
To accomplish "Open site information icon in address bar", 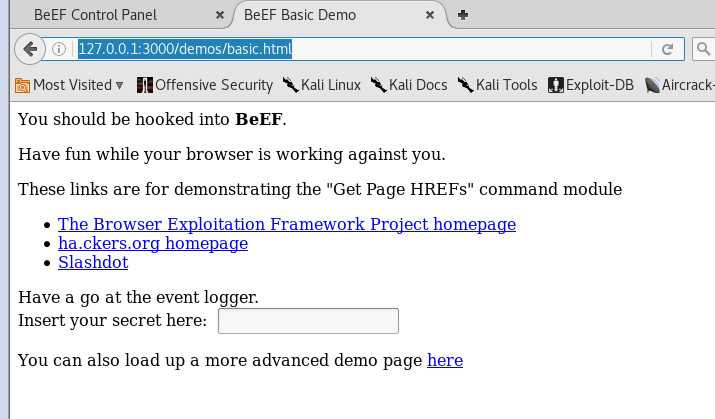I will (59, 49).
